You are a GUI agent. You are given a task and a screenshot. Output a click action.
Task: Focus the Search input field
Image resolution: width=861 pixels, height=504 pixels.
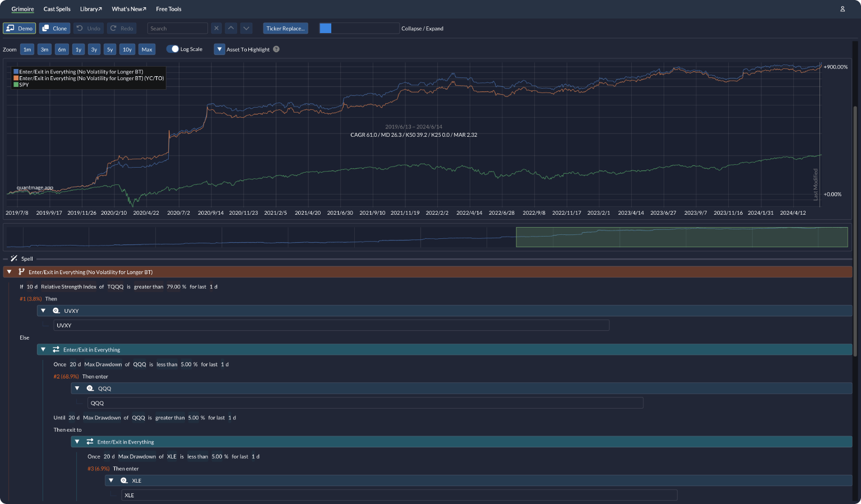point(178,28)
